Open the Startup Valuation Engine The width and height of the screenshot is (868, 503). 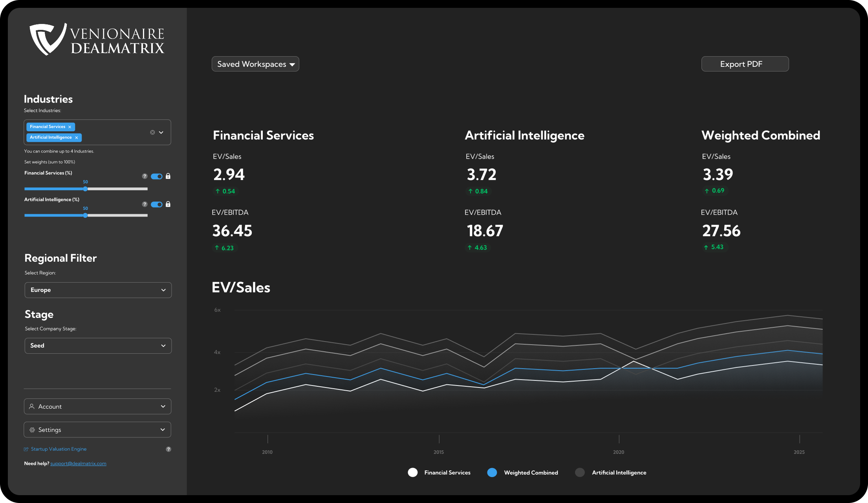coord(59,449)
